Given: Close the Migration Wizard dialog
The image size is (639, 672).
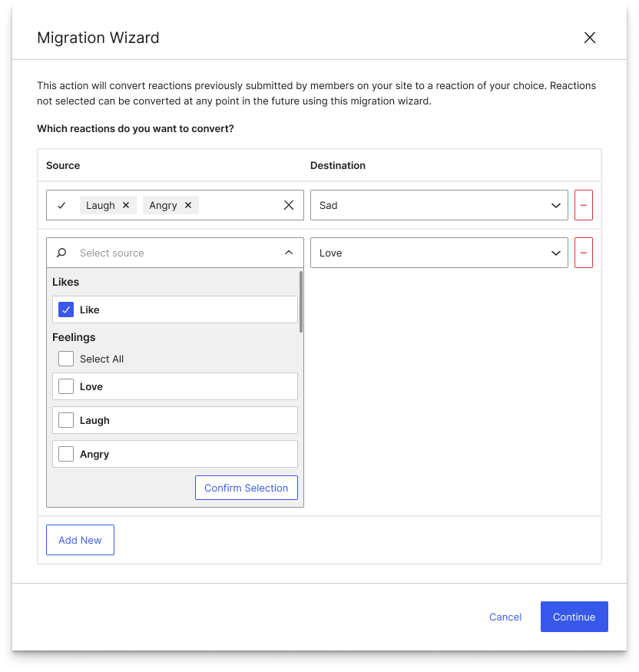Looking at the screenshot, I should (590, 38).
